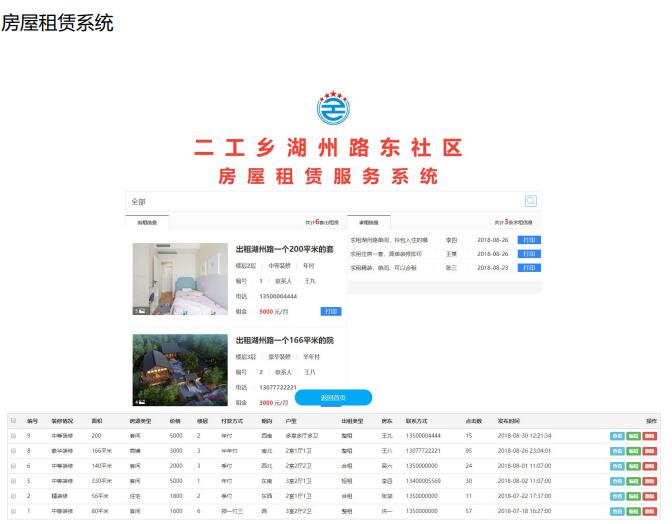
Task: Click red delete button in row number 9
Action: (650, 436)
